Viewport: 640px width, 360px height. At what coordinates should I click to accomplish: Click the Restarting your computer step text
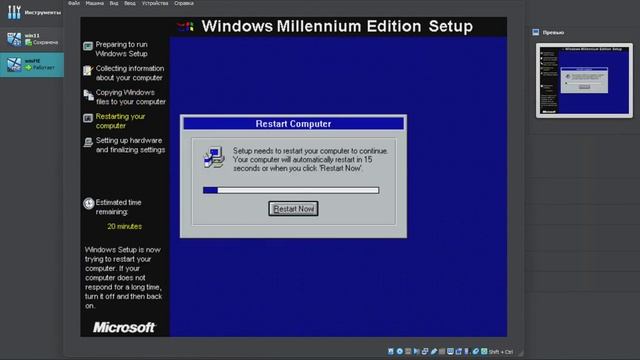pyautogui.click(x=120, y=121)
